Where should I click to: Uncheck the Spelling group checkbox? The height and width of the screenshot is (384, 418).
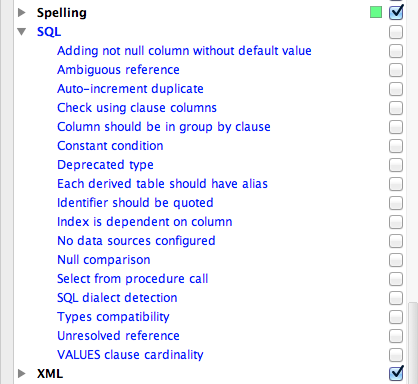point(396,13)
